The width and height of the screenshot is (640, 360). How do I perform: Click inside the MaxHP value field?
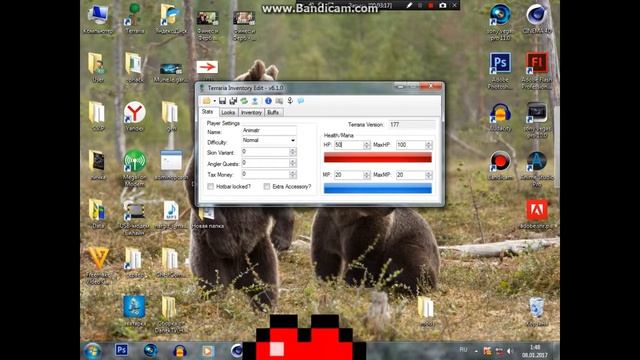(411, 145)
